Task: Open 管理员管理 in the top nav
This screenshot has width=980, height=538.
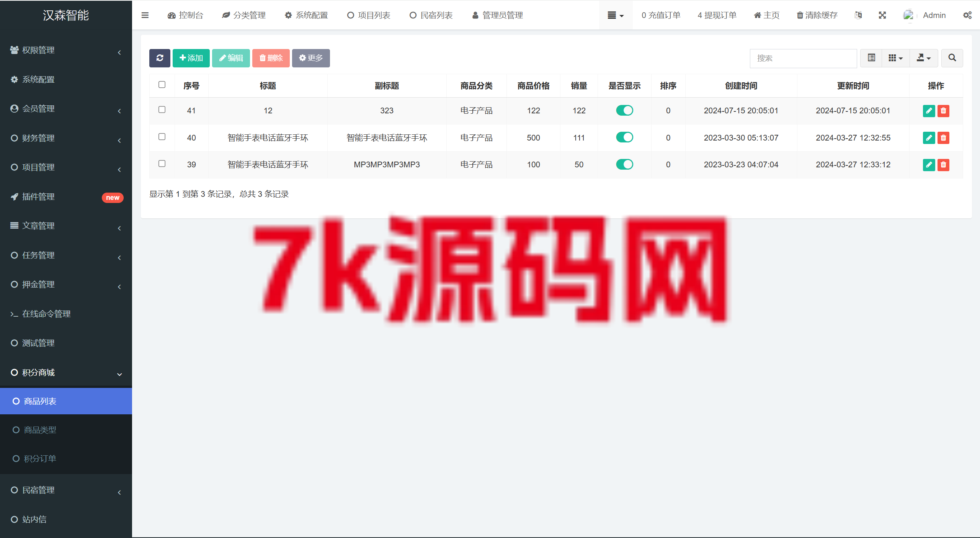Action: click(498, 15)
